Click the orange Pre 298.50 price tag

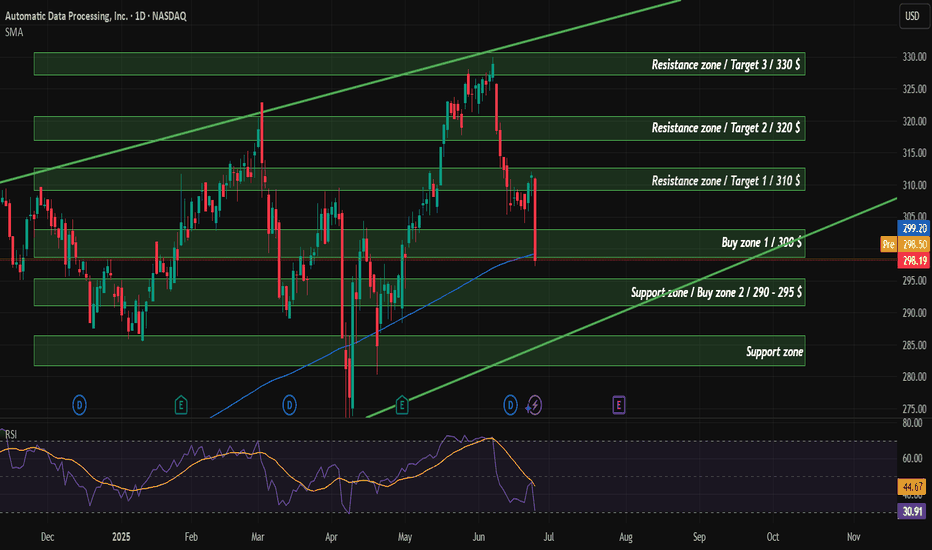[x=905, y=244]
